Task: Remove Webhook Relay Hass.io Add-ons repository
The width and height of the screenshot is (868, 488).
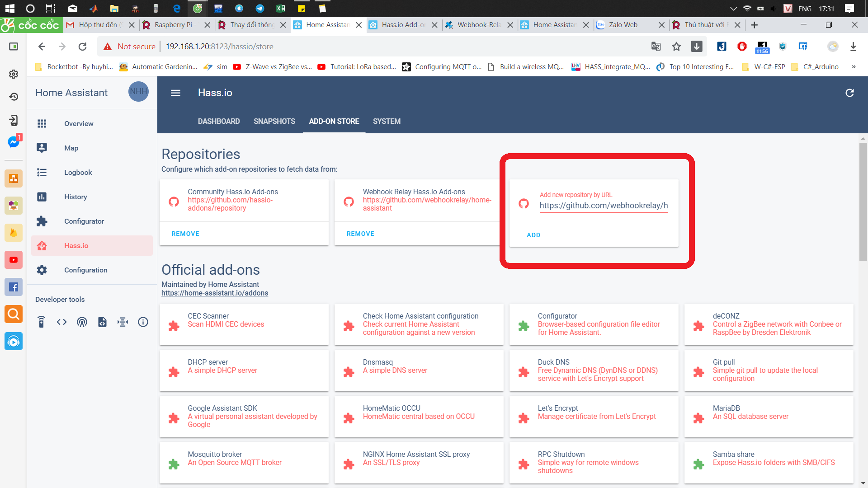Action: point(360,234)
